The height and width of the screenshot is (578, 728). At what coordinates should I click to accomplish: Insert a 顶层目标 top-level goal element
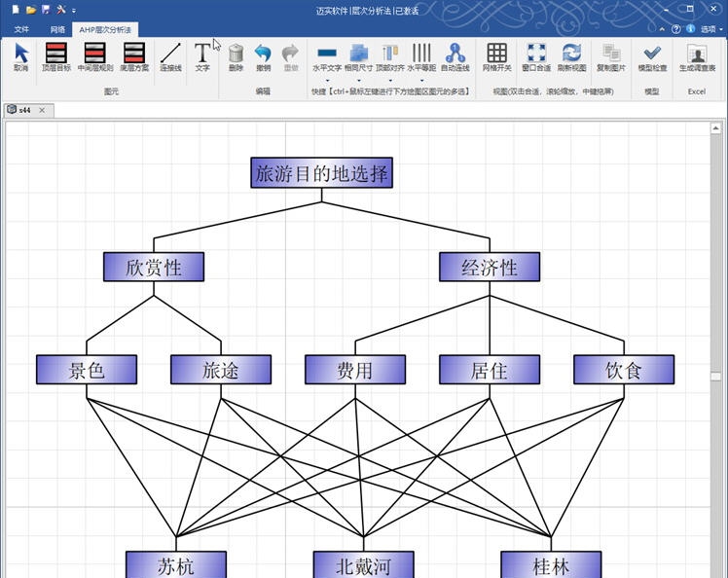(56, 56)
